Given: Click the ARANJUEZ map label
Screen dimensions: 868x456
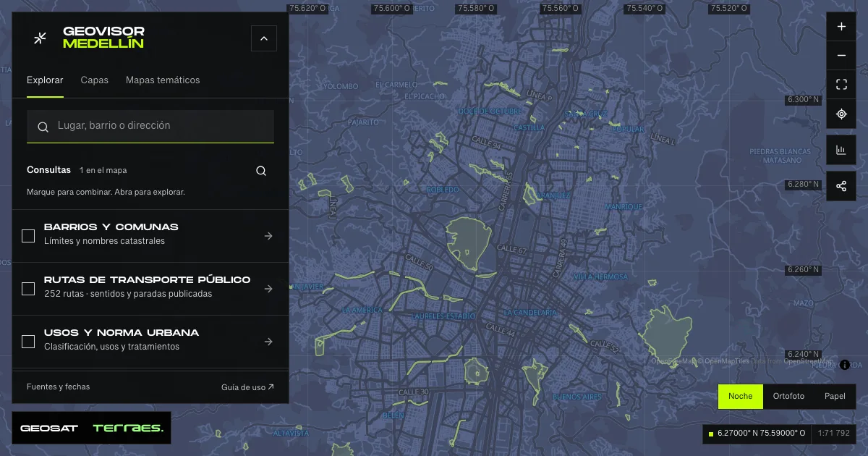Looking at the screenshot, I should 554,195.
